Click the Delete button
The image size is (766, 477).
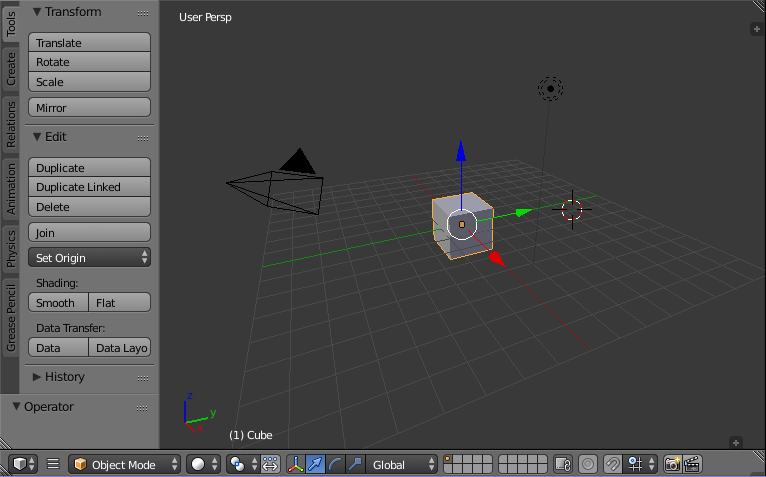point(89,207)
